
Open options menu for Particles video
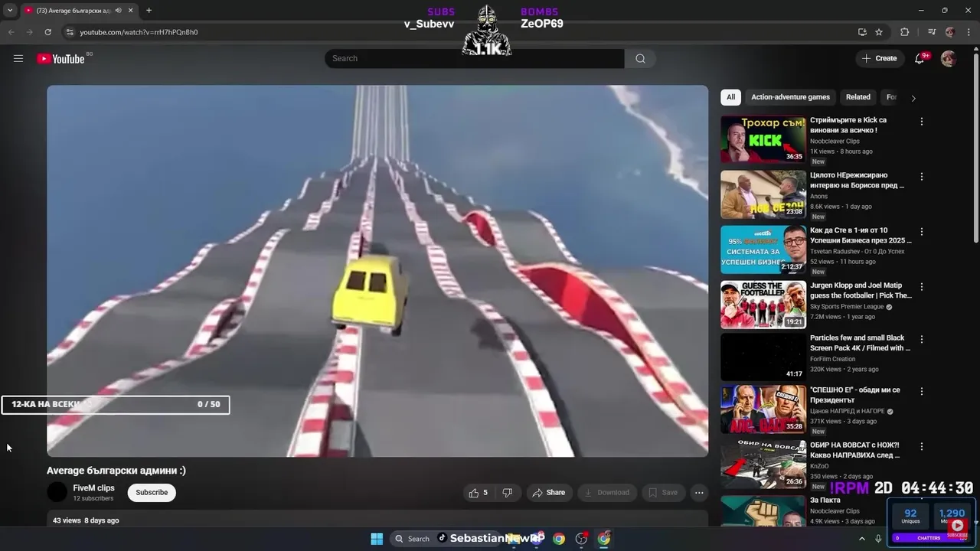pyautogui.click(x=922, y=339)
